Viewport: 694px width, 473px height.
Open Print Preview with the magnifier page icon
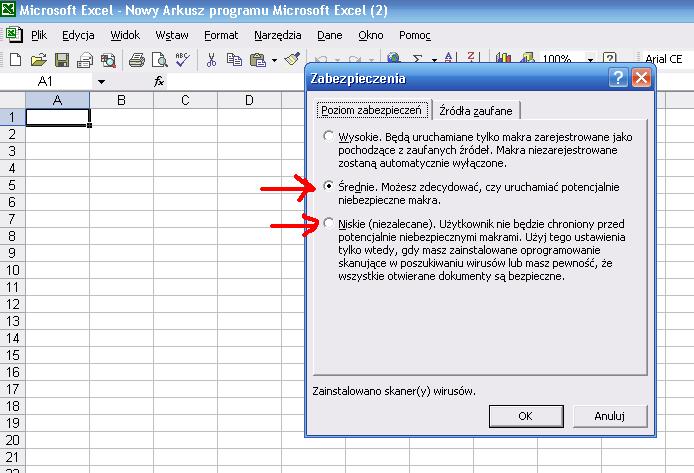(159, 59)
